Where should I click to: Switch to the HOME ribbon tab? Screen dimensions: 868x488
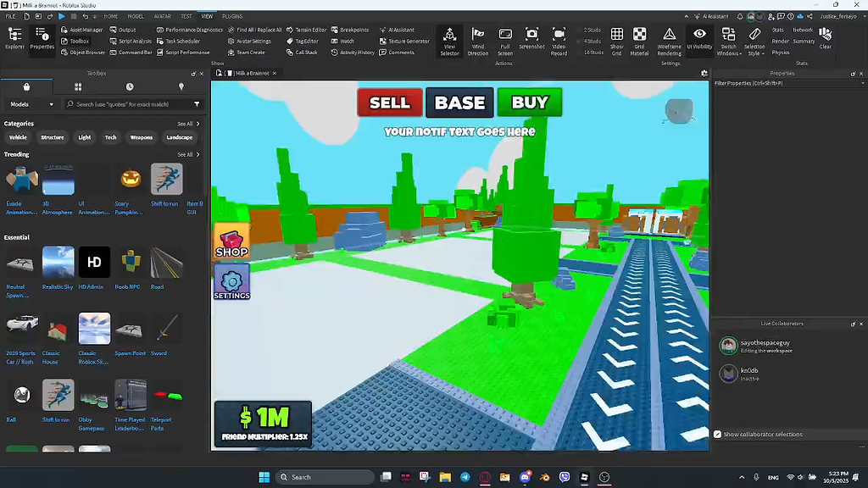pyautogui.click(x=111, y=17)
